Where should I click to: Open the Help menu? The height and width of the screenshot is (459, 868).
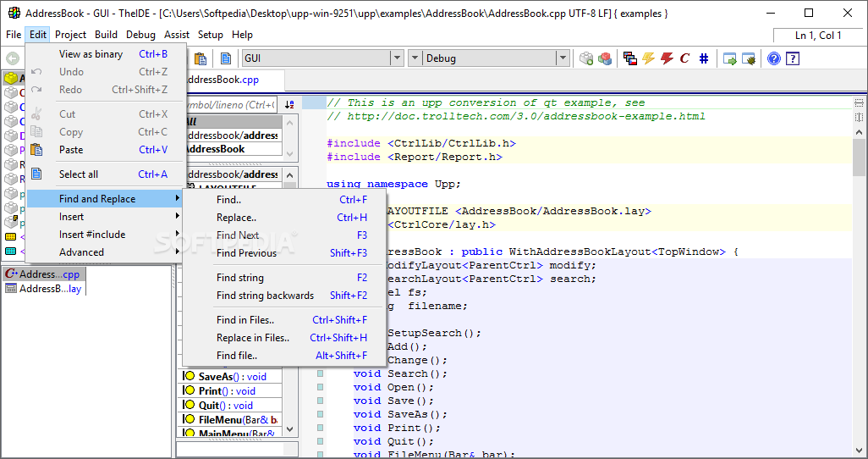[x=242, y=35]
